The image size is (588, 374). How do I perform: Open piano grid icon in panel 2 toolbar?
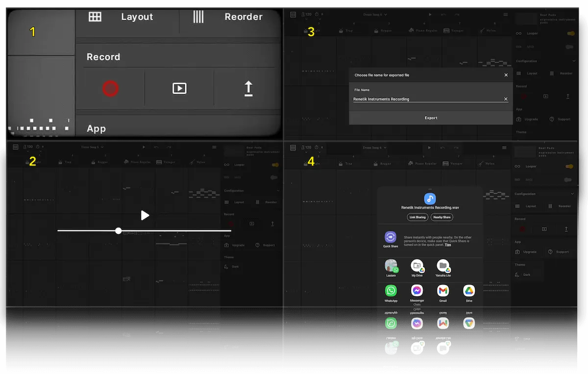(16, 147)
